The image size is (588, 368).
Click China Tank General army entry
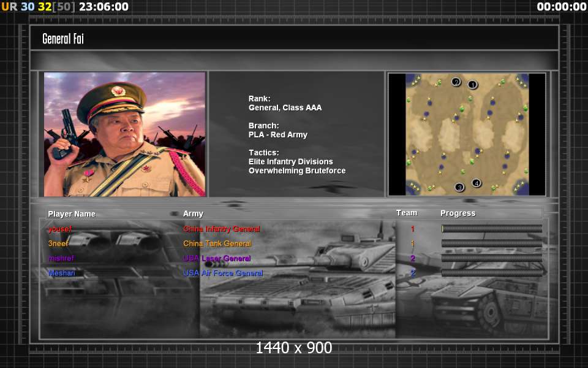point(217,243)
